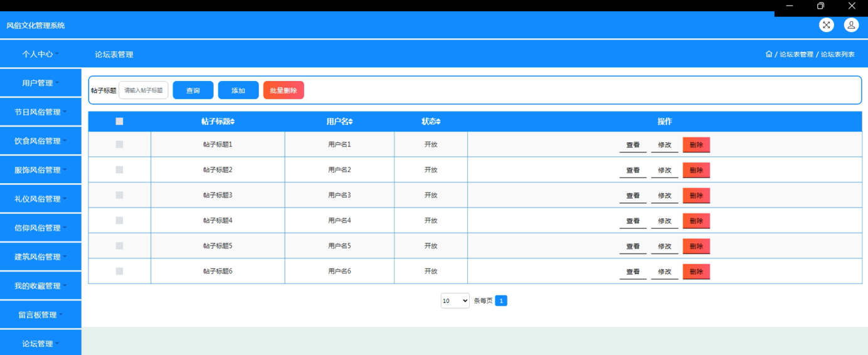Open 论坛管理 in sidebar
This screenshot has width=868, height=355.
41,343
